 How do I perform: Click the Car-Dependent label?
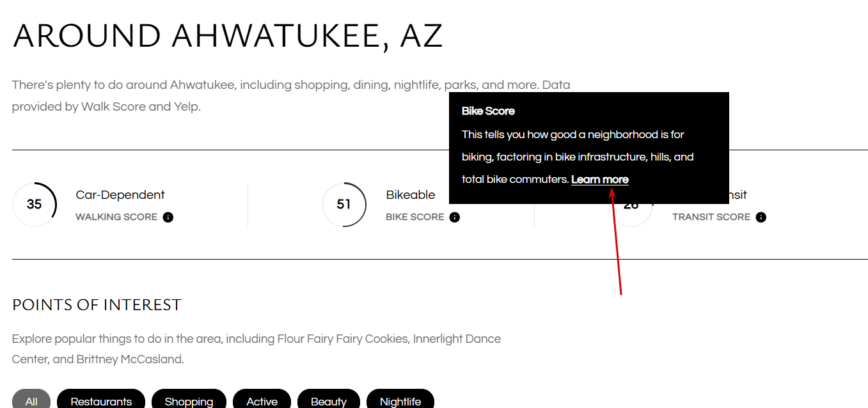coord(120,195)
